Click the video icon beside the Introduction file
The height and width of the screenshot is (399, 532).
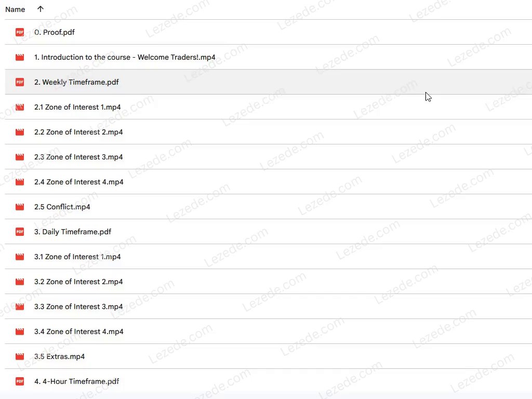coord(20,57)
